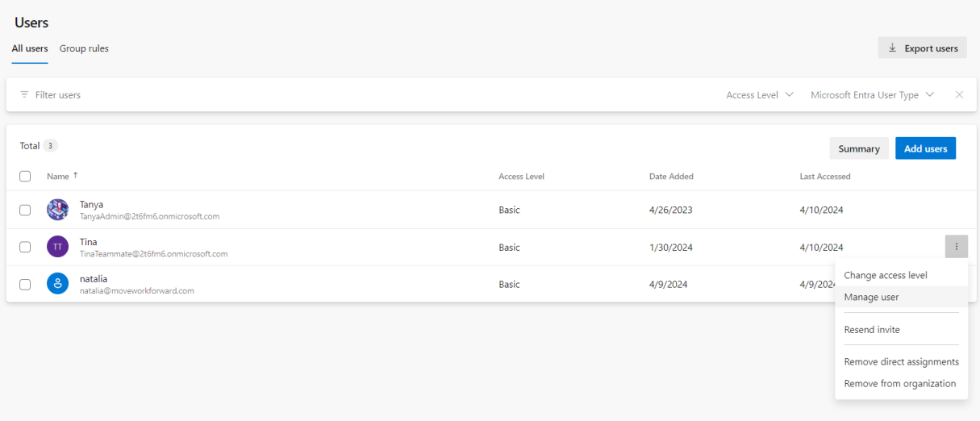Click Tanya's profile avatar
Viewport: 980px width, 421px height.
pos(57,210)
